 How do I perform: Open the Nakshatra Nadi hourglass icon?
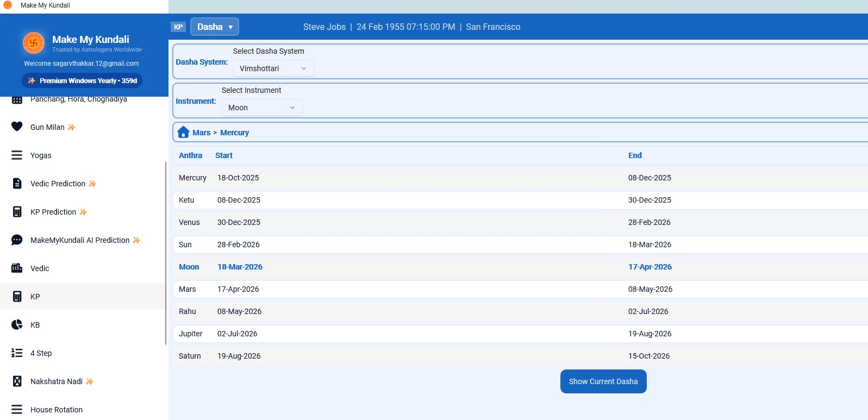point(17,381)
